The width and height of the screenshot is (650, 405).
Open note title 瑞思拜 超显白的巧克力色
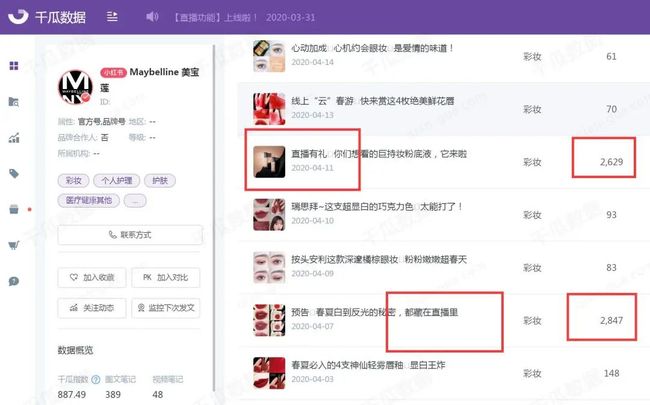tap(377, 207)
